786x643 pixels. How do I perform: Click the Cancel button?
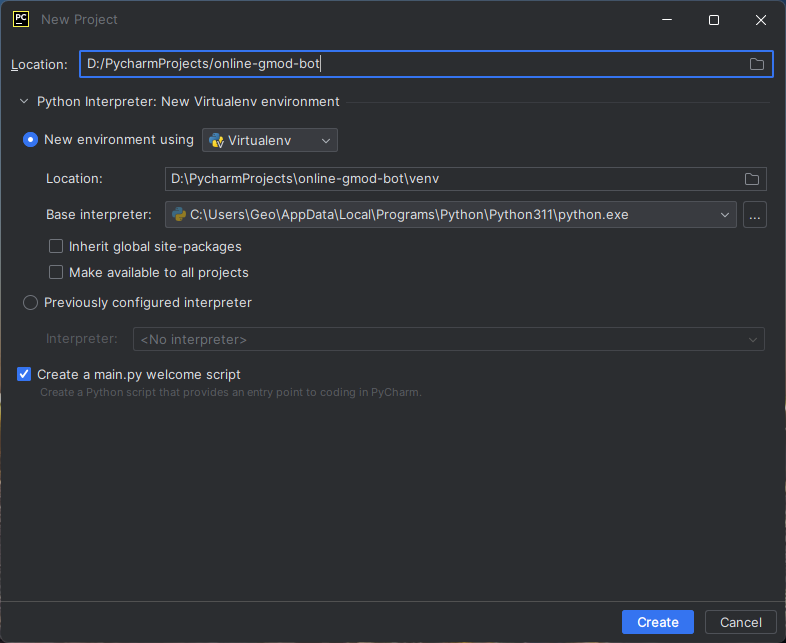740,622
